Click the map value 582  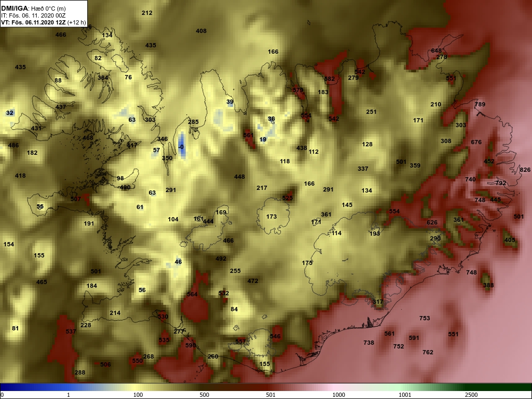click(x=329, y=79)
